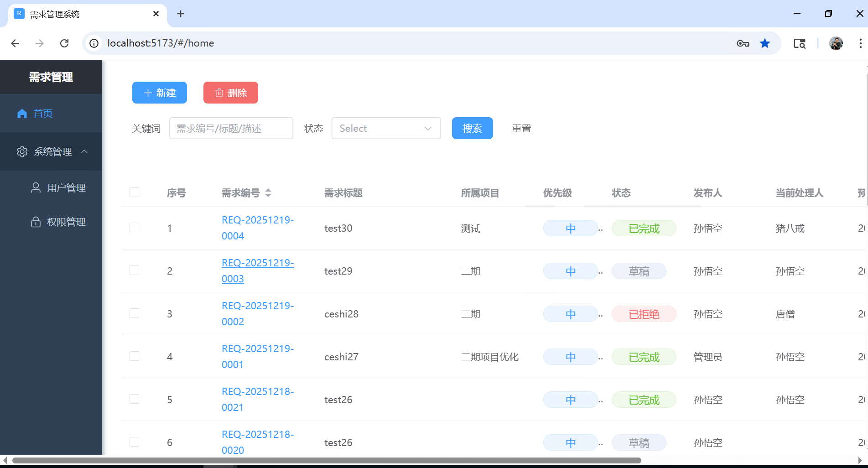This screenshot has height=468, width=868.
Task: Click the sort arrows on 需求编号 column
Action: [268, 193]
